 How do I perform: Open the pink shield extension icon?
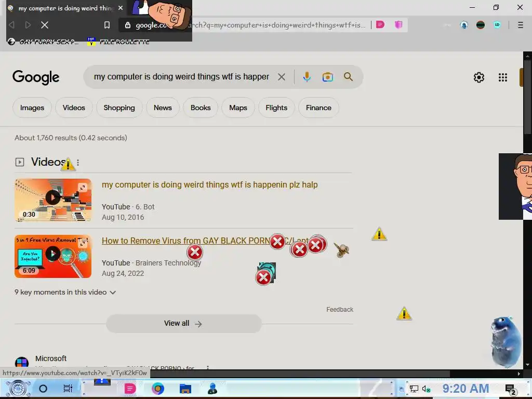(x=398, y=24)
